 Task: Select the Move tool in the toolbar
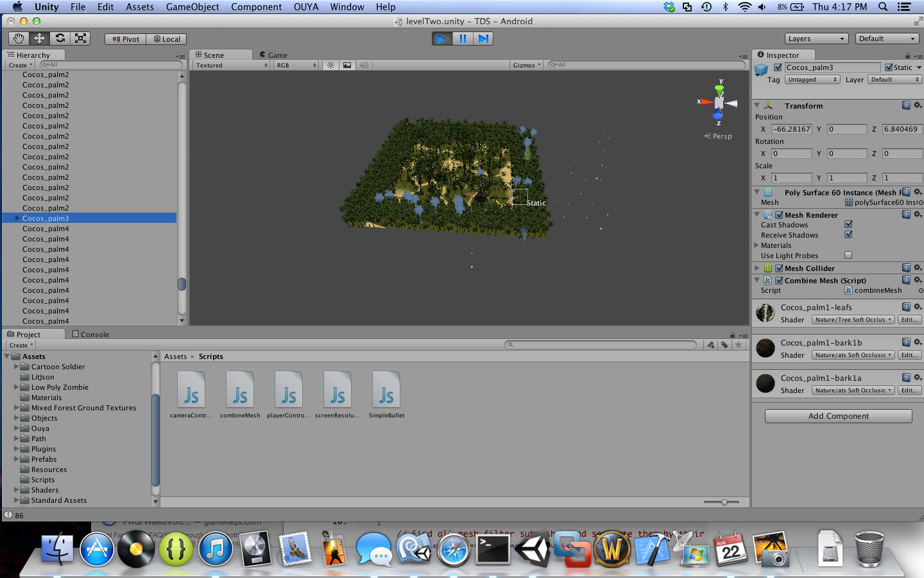point(38,39)
